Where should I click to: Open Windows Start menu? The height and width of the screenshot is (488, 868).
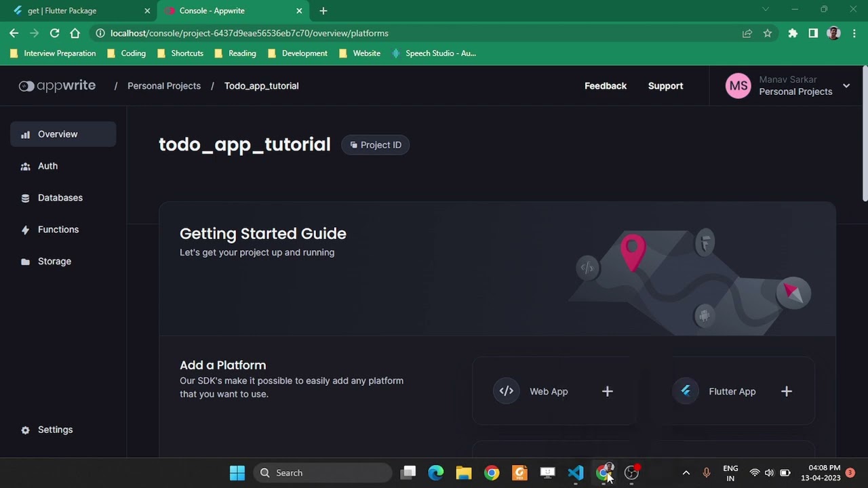point(237,473)
